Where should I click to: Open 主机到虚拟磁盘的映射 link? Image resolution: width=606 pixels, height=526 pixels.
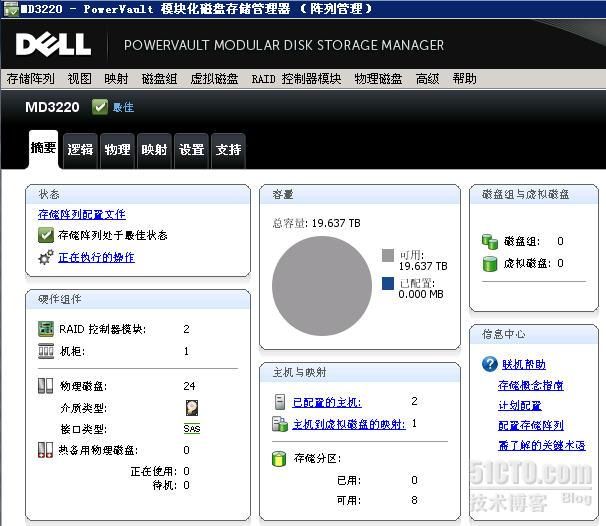[349, 424]
